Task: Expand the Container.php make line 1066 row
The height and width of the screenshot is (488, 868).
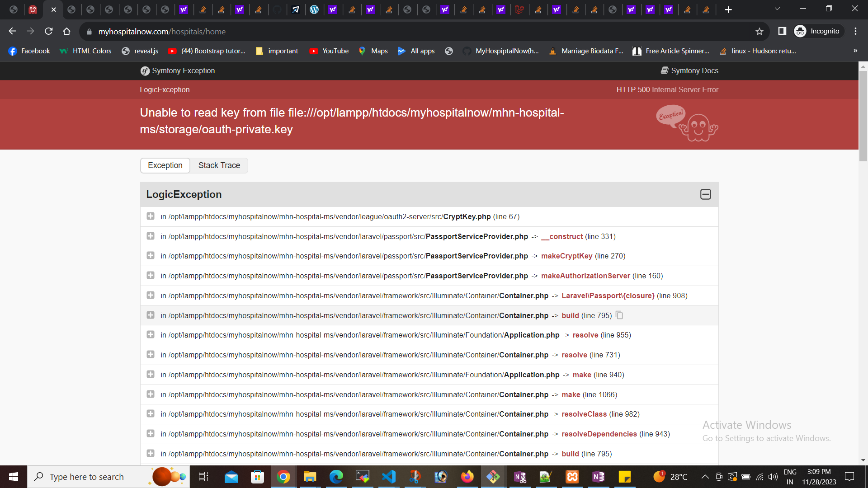Action: (151, 394)
